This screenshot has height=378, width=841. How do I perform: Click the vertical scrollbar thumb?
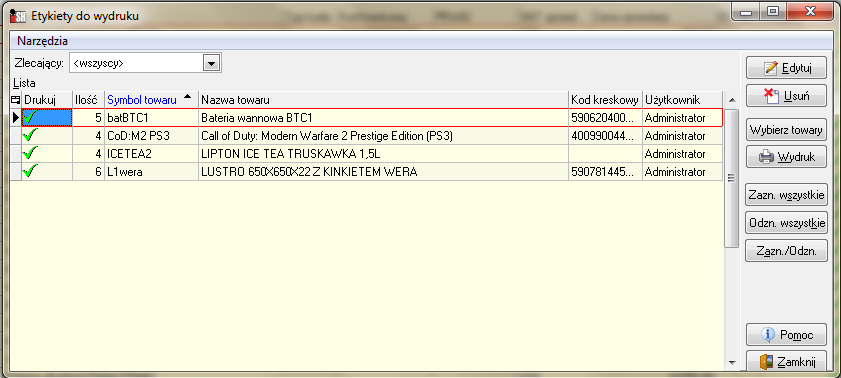(x=732, y=178)
